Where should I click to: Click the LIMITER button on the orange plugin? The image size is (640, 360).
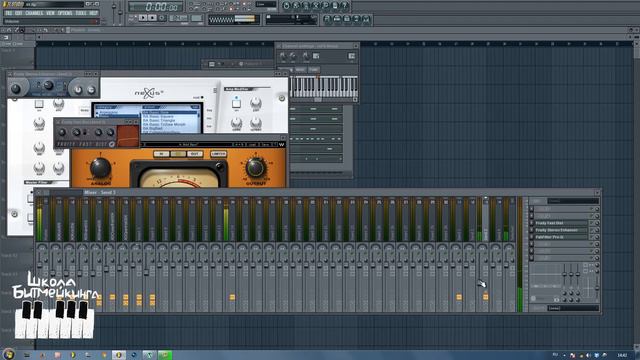[x=218, y=154]
